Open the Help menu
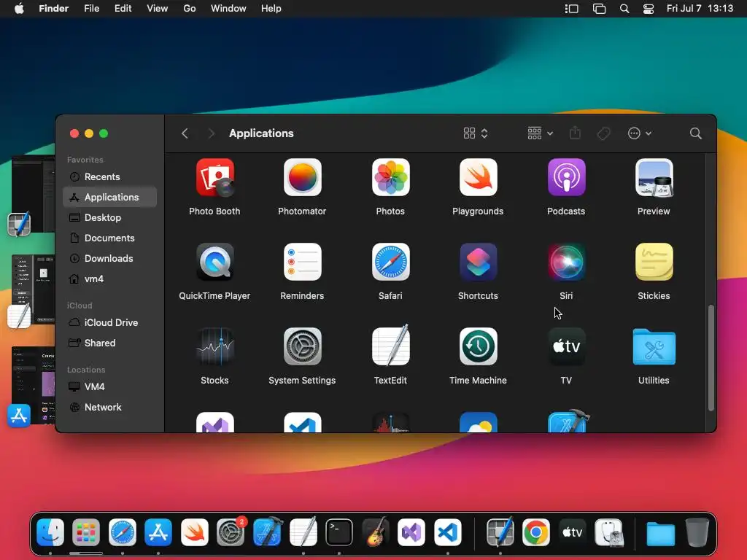Screen dimensions: 747x560 (x=271, y=9)
